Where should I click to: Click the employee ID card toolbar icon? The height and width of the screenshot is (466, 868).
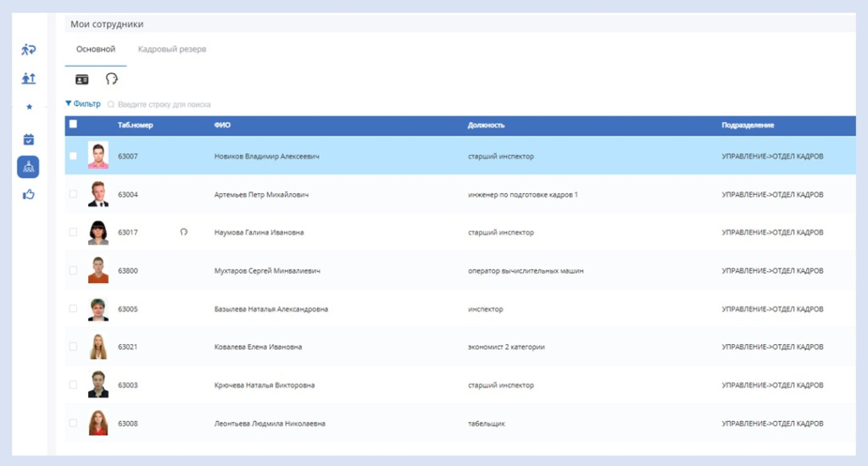click(x=82, y=79)
